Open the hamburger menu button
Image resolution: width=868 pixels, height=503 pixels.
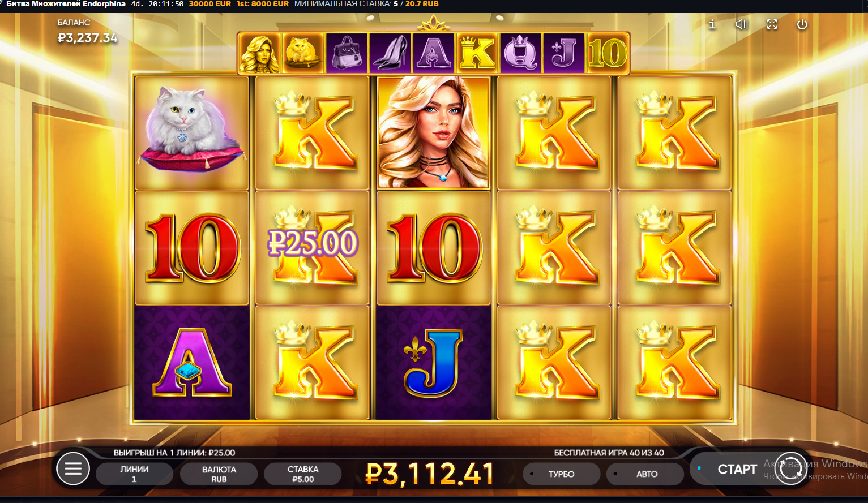[73, 468]
